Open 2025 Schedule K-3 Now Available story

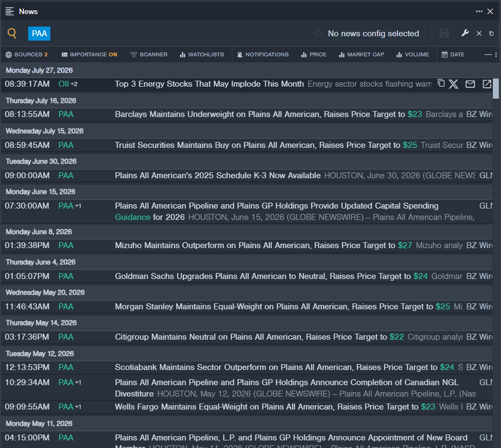point(218,176)
